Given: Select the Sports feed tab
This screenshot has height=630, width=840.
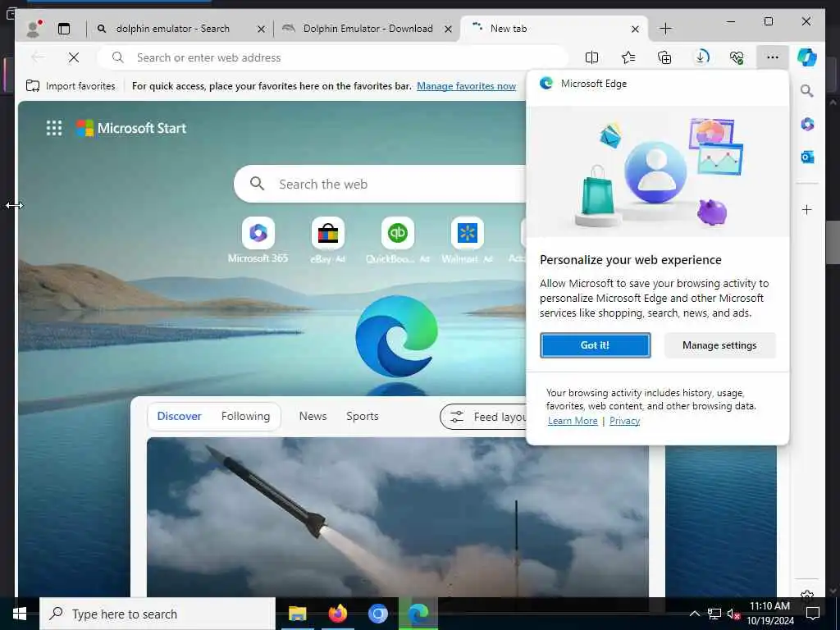Looking at the screenshot, I should [x=362, y=416].
